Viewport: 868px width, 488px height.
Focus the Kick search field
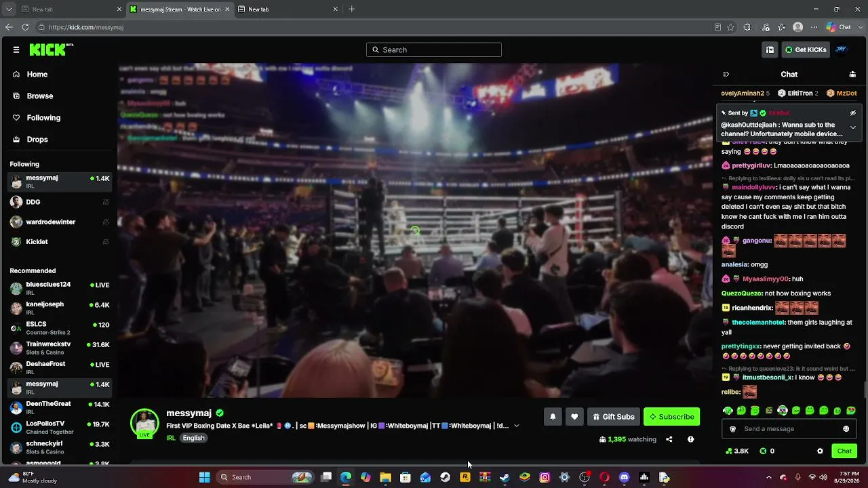coord(434,49)
